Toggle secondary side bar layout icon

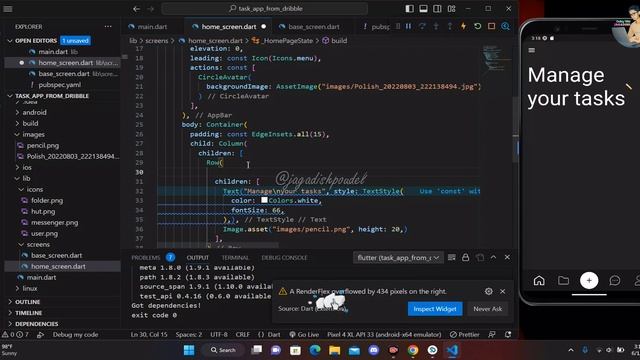tap(437, 9)
